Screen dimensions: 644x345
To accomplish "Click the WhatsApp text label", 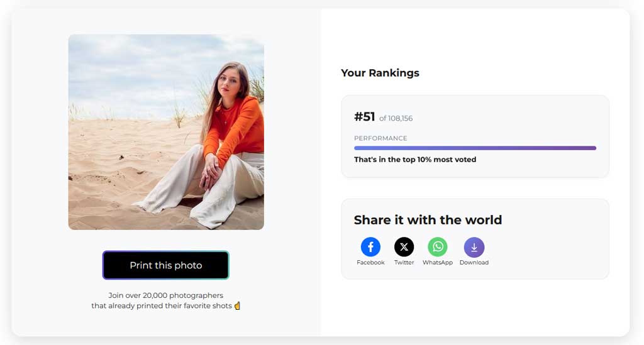I will tap(438, 263).
